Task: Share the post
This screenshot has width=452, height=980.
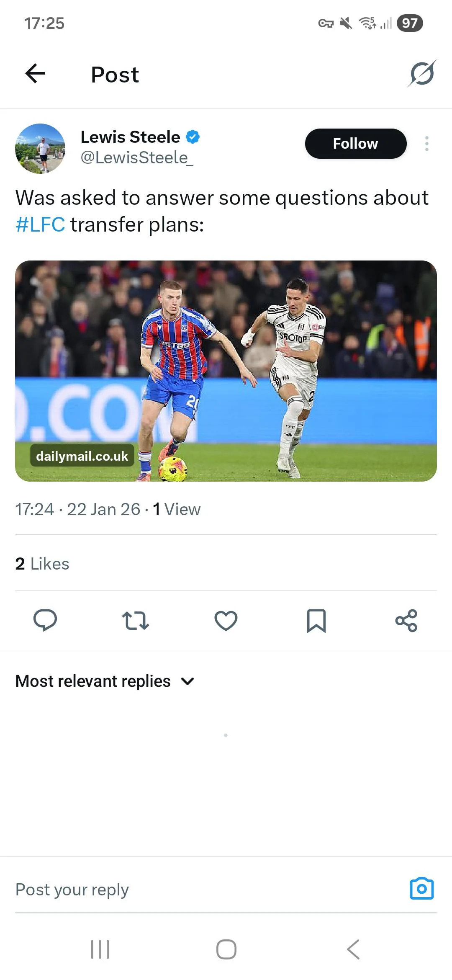Action: [x=406, y=620]
